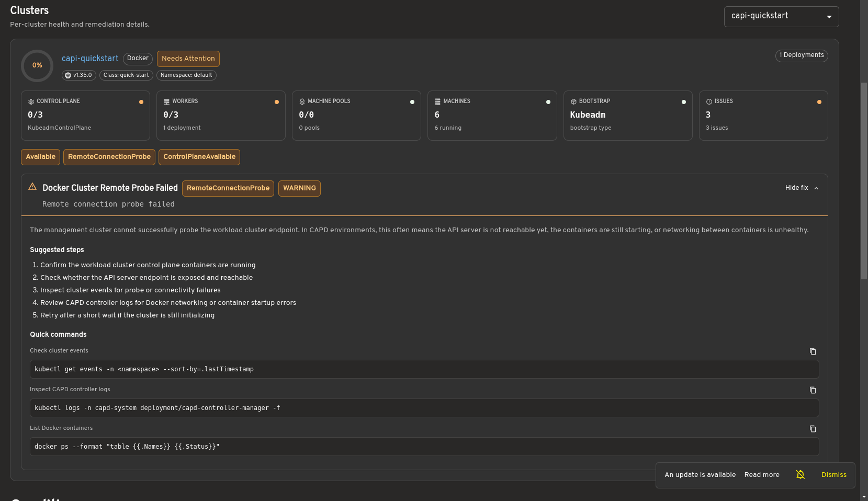The width and height of the screenshot is (868, 501).
Task: Copy the List Docker containers command
Action: (x=813, y=429)
